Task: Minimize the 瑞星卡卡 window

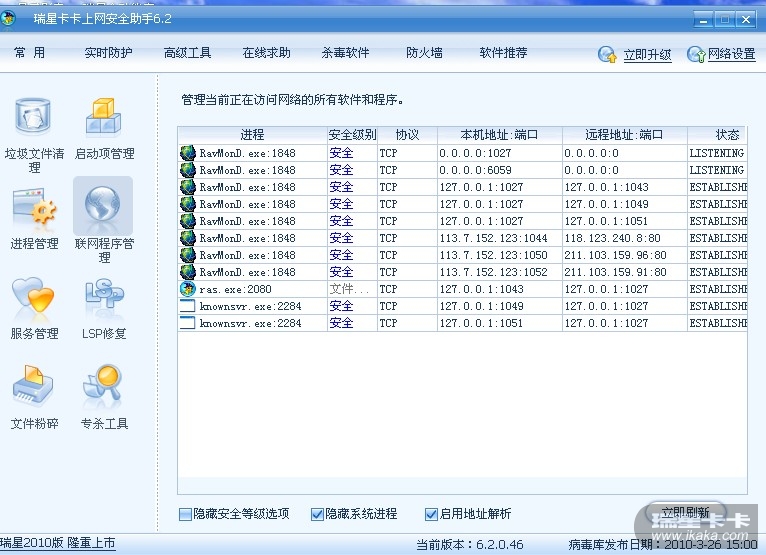Action: (703, 20)
